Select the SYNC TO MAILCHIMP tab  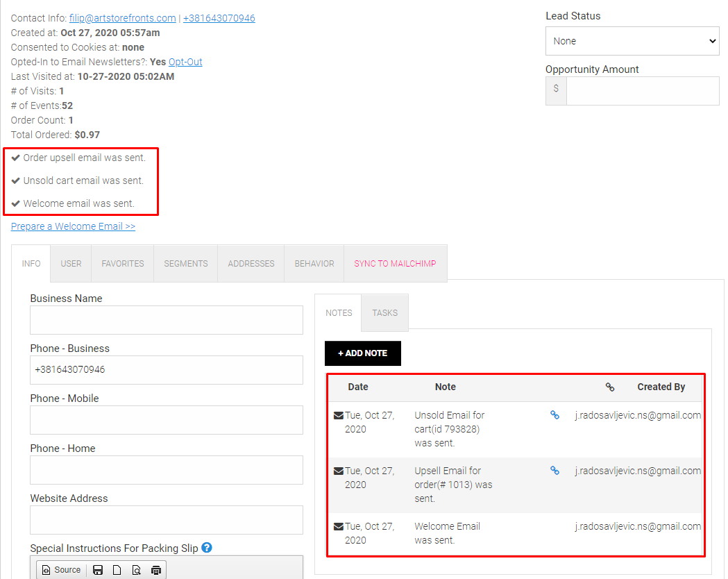coord(395,263)
